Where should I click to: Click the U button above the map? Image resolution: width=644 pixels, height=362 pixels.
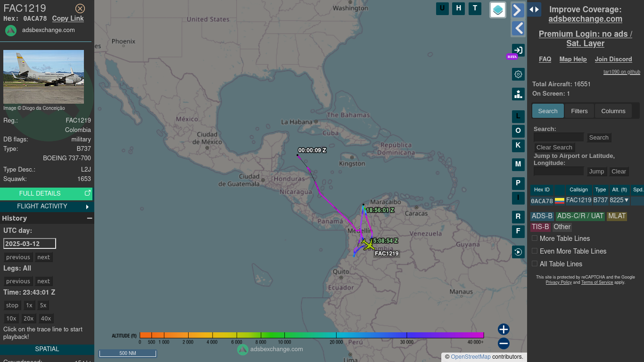pos(442,8)
